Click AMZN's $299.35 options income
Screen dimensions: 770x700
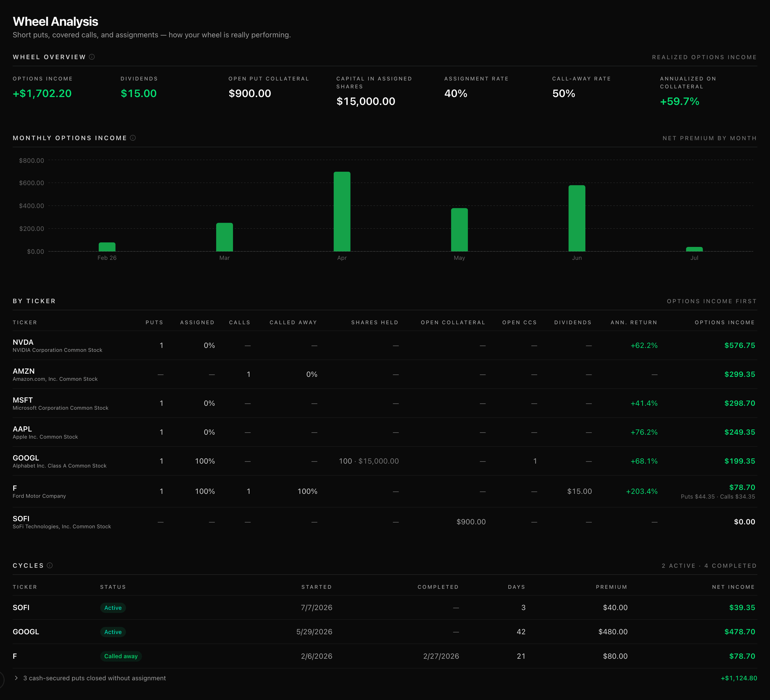tap(739, 374)
